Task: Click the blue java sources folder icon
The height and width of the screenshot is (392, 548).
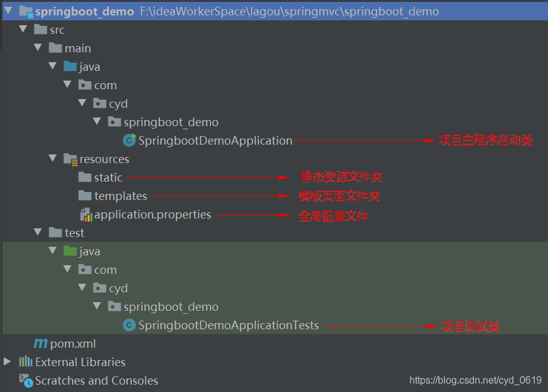Action: [70, 66]
